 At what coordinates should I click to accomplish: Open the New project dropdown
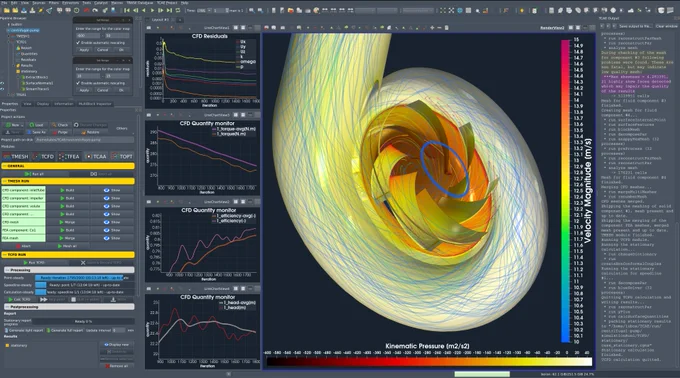(x=14, y=125)
